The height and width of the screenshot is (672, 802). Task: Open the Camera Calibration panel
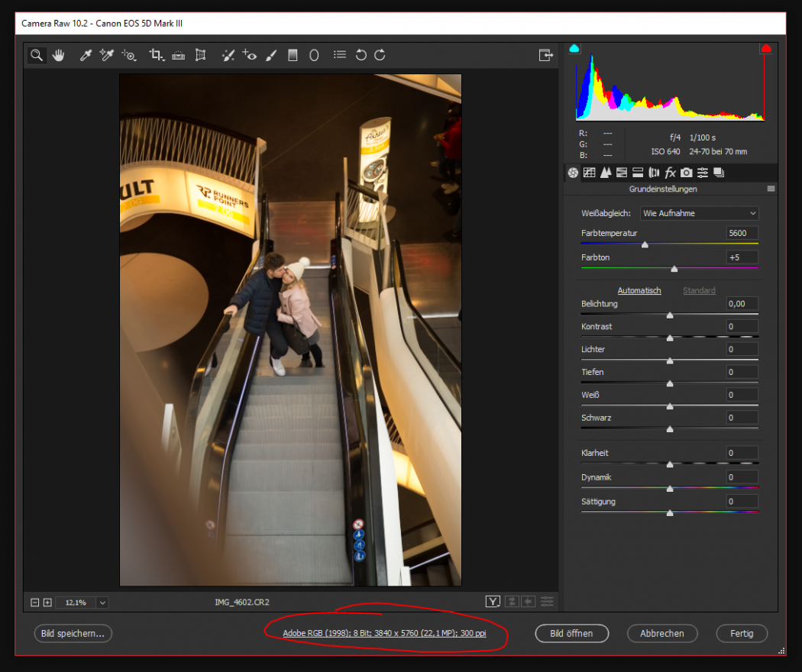tap(686, 173)
